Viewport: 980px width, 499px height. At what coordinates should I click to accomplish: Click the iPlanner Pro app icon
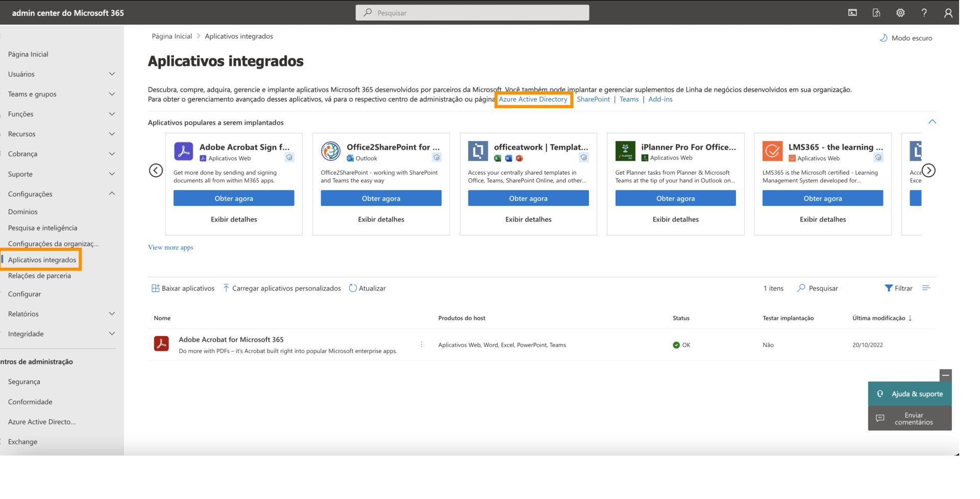tap(625, 151)
